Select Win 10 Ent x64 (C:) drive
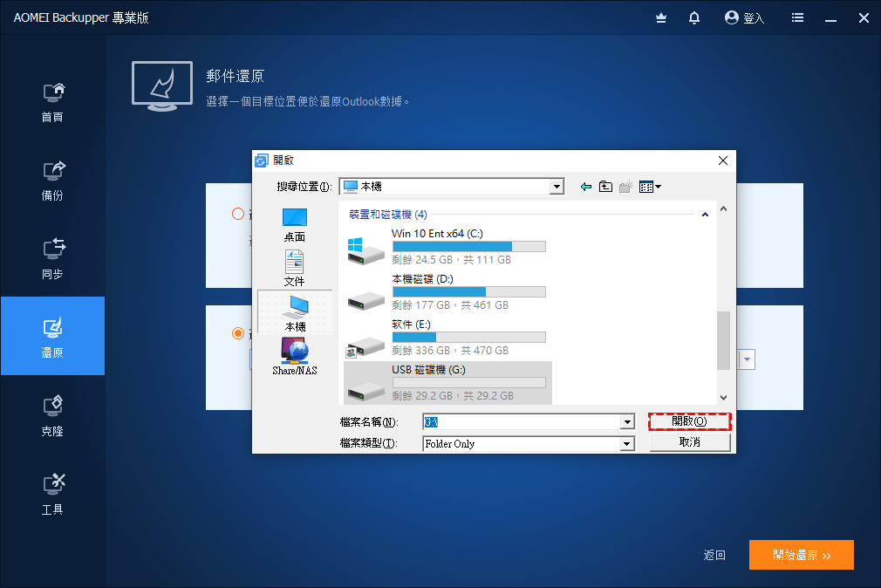 click(x=447, y=247)
